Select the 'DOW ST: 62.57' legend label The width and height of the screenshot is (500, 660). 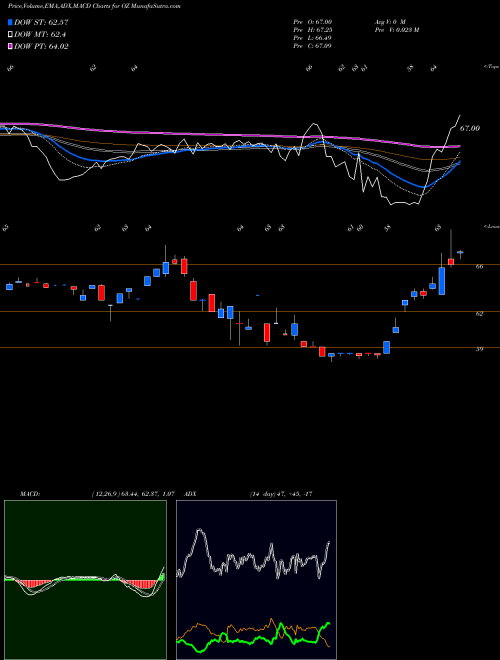[x=41, y=22]
